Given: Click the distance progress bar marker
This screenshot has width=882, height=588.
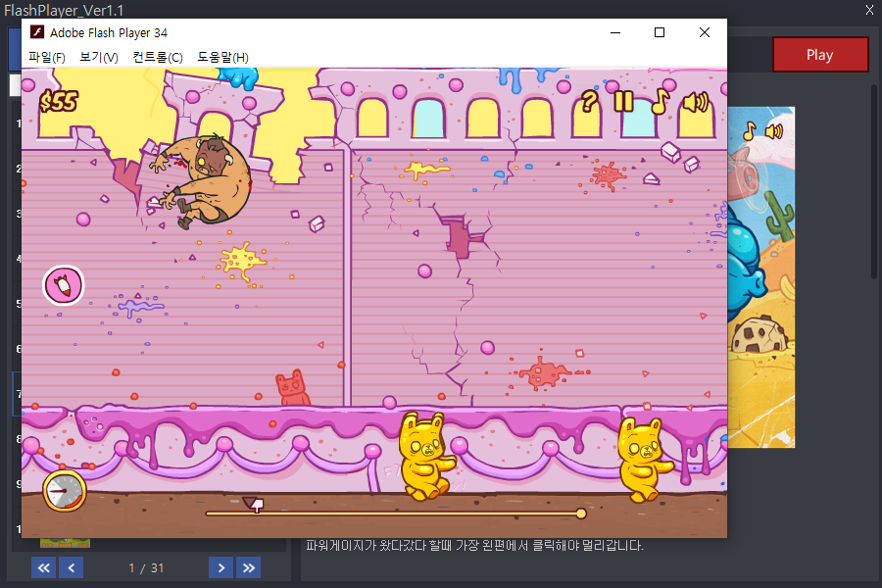Looking at the screenshot, I should coord(253,504).
